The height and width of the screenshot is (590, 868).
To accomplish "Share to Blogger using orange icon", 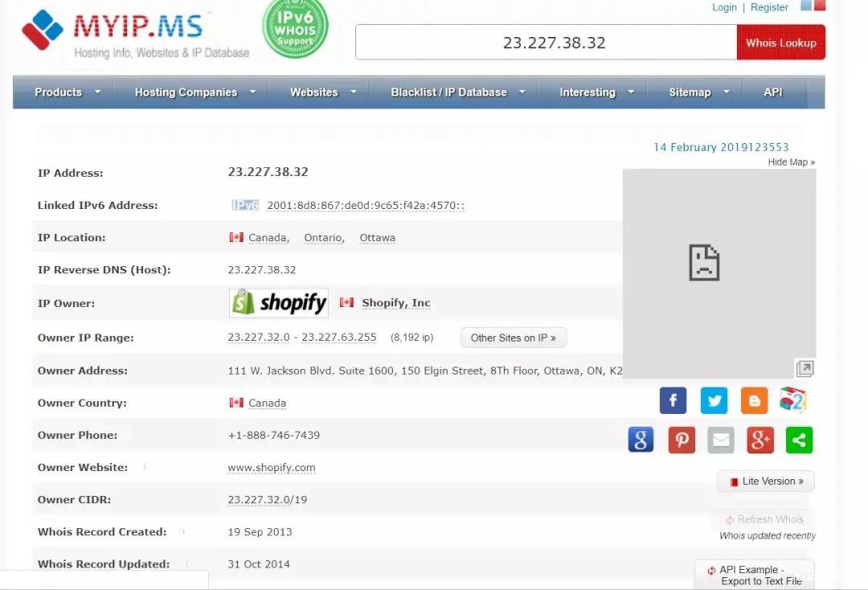I will point(754,400).
